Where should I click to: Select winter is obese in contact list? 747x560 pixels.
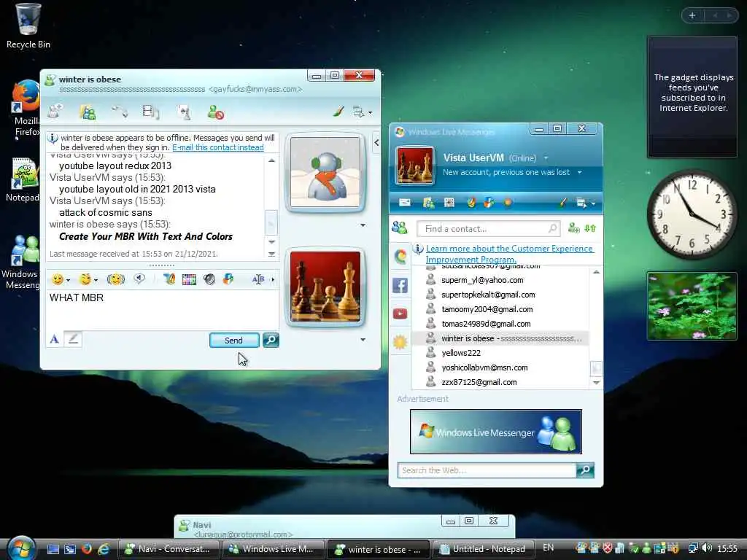[500, 338]
